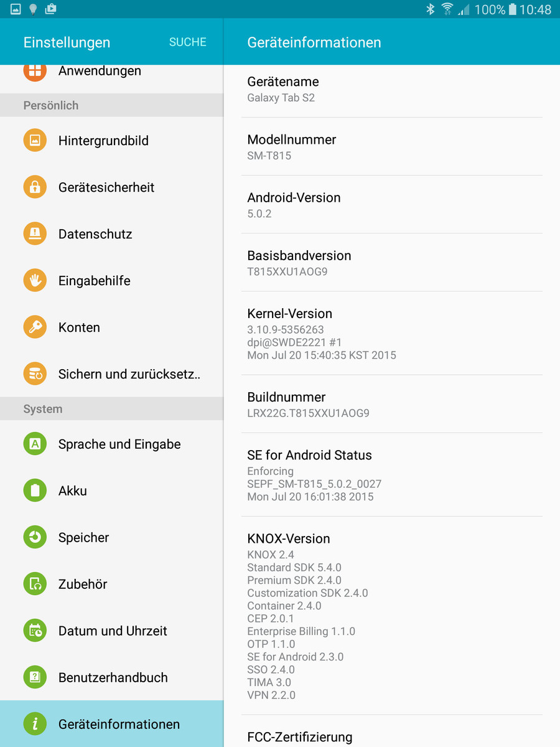Tap the Zubehör accessories icon
Image resolution: width=560 pixels, height=747 pixels.
35,584
